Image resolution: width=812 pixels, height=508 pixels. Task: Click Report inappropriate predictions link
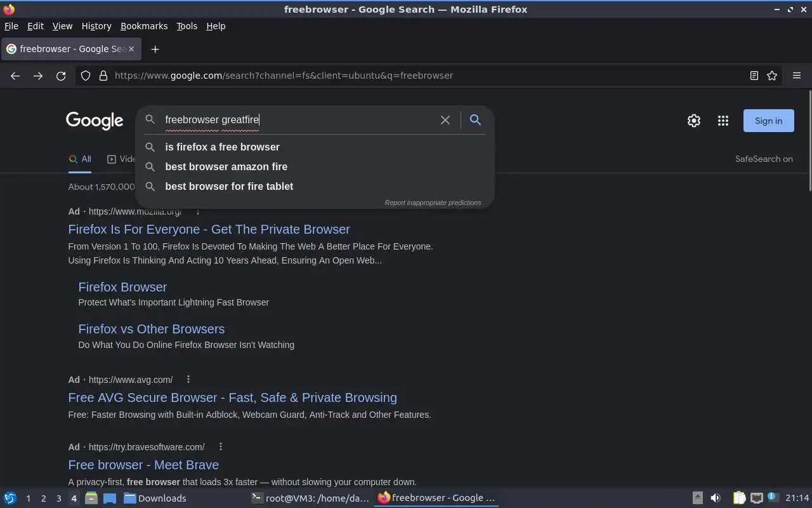[x=433, y=203]
